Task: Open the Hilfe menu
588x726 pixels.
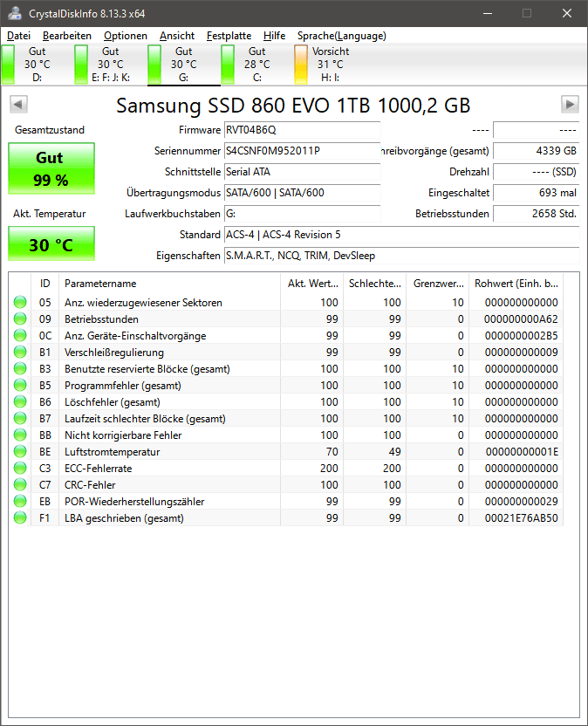Action: coord(274,36)
